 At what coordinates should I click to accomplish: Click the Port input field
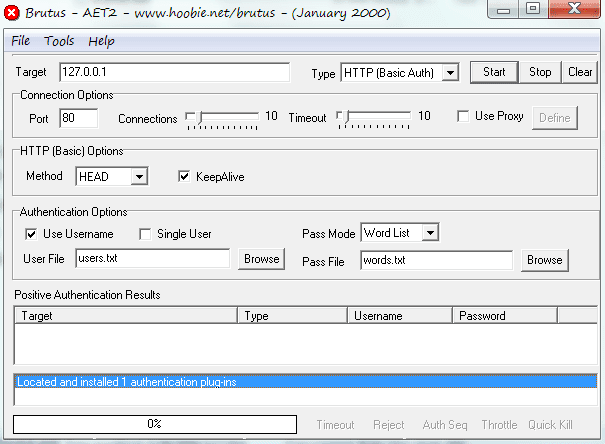pyautogui.click(x=79, y=118)
